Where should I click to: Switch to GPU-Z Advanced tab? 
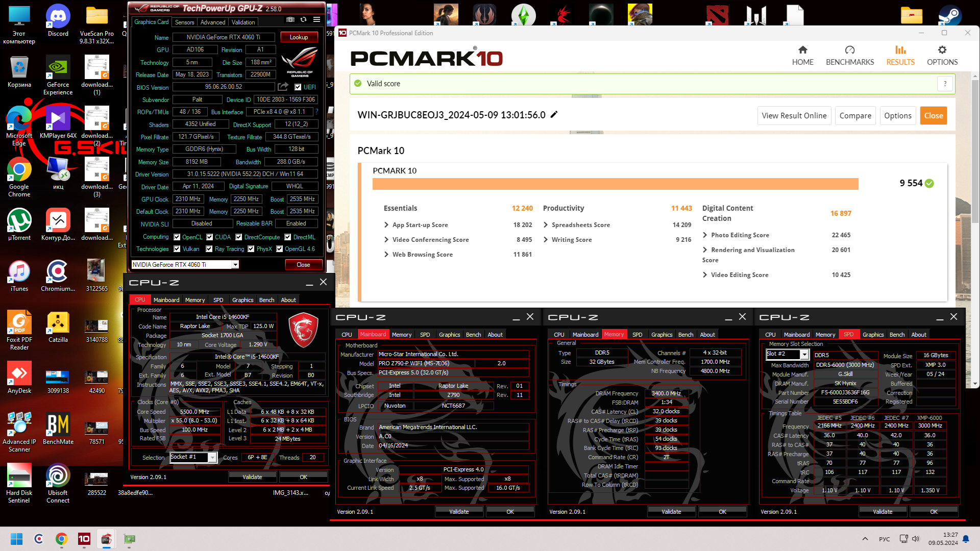(x=213, y=22)
